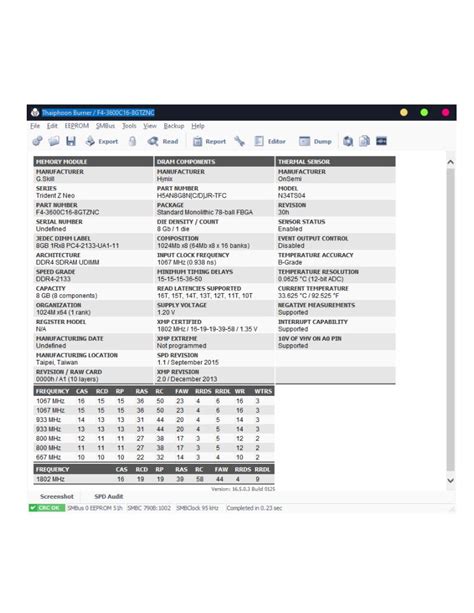Image resolution: width=474 pixels, height=613 pixels.
Task: Open the Report toolbar button
Action: coord(209,141)
